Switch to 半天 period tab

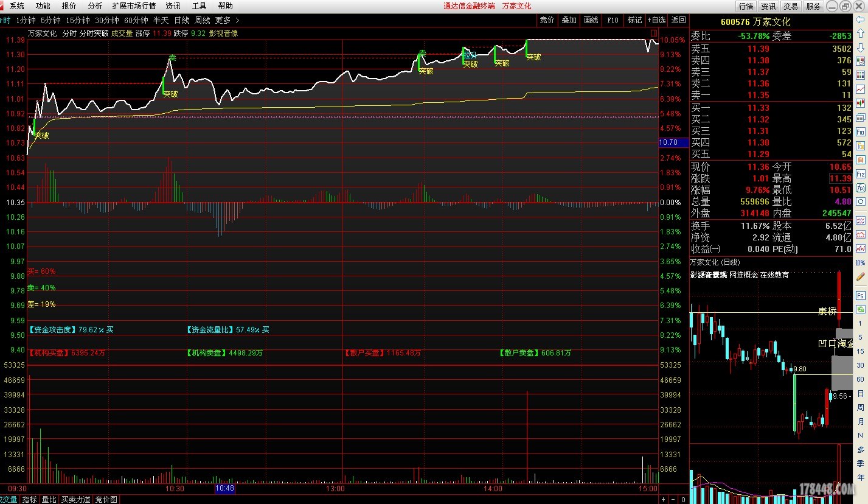(161, 20)
